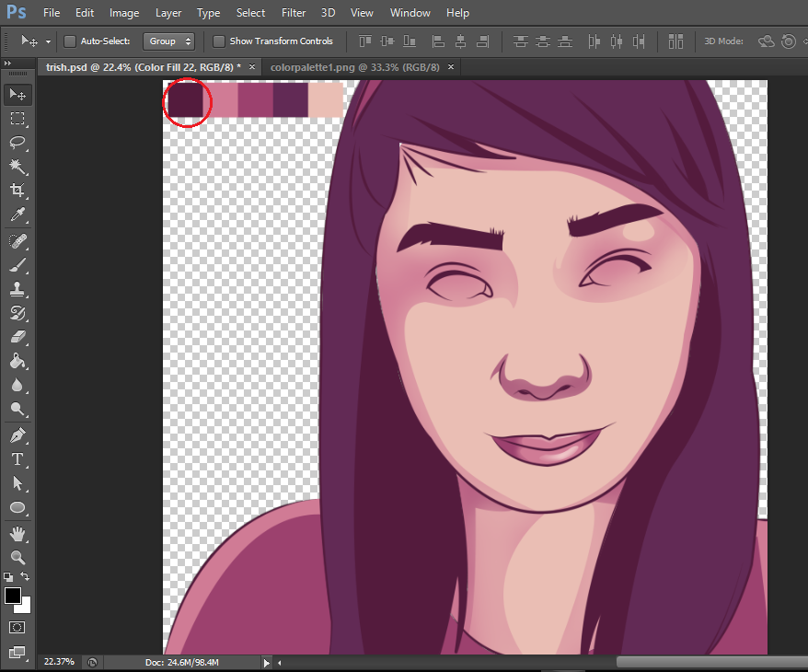The width and height of the screenshot is (808, 672).
Task: Open the Filter menu
Action: [x=294, y=13]
